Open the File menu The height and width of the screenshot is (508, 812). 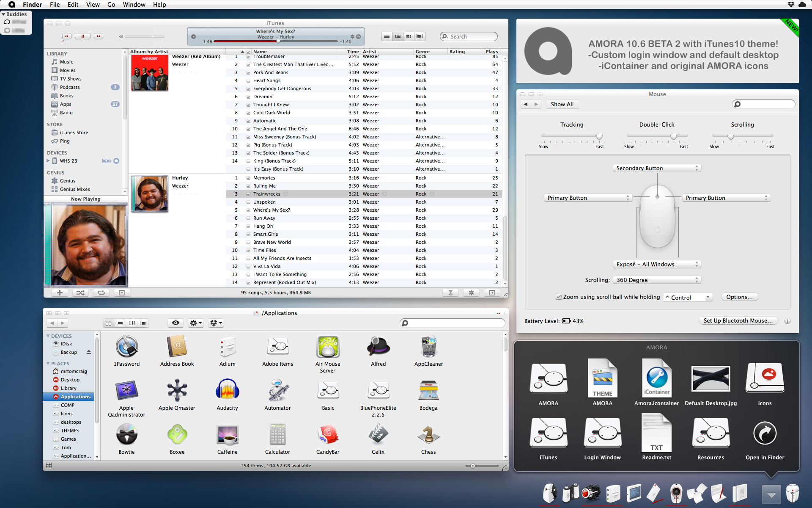[x=55, y=5]
